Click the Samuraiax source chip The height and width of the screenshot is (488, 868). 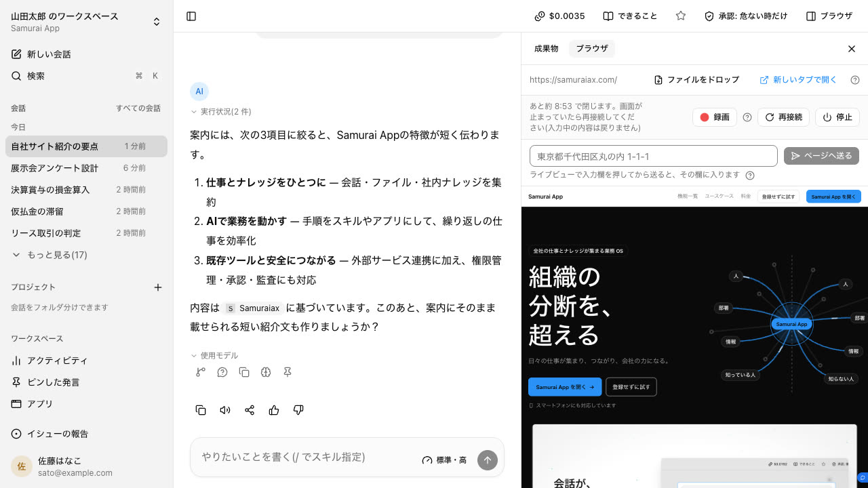click(x=254, y=308)
